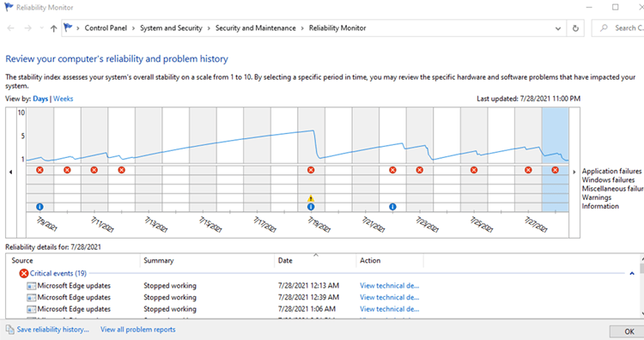Click the Application failures row label

pyautogui.click(x=611, y=171)
